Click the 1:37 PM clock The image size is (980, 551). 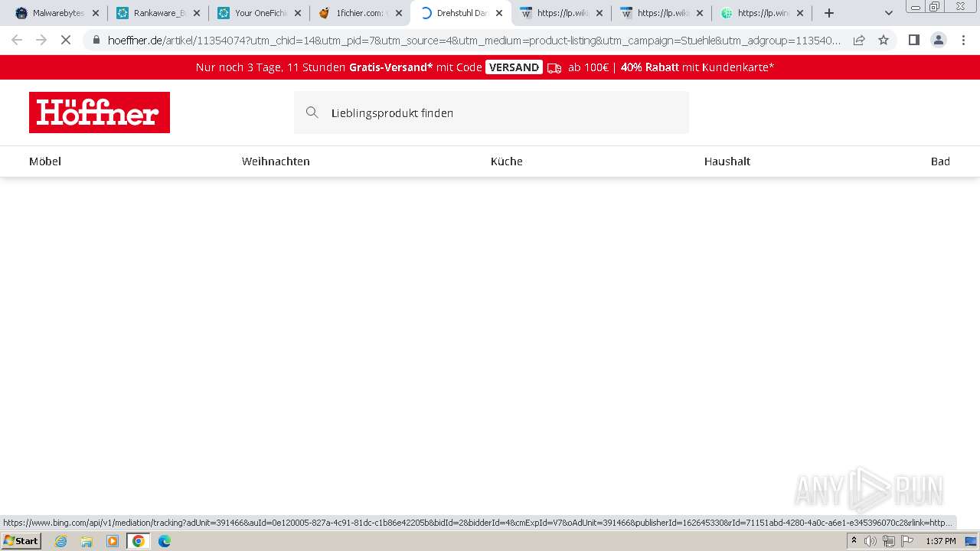(941, 541)
